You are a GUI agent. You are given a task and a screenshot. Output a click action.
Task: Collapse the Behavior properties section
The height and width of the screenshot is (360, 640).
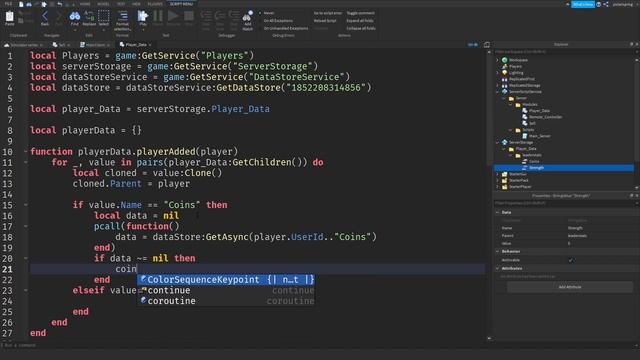point(498,251)
